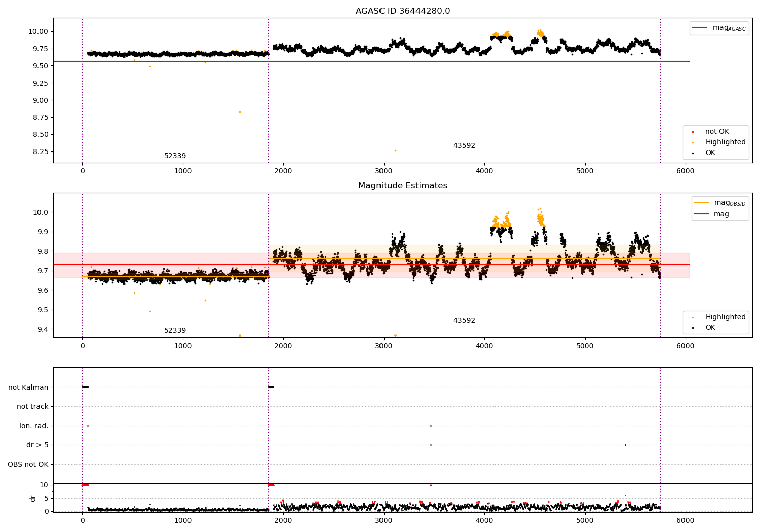760x532 pixels.
Task: Click the outlier point near 8.82 magnitude
Action: click(240, 112)
